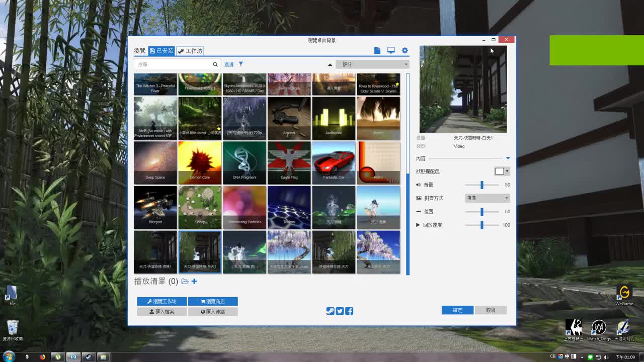Image resolution: width=644 pixels, height=362 pixels.
Task: Click the monitor display icon
Action: 391,50
